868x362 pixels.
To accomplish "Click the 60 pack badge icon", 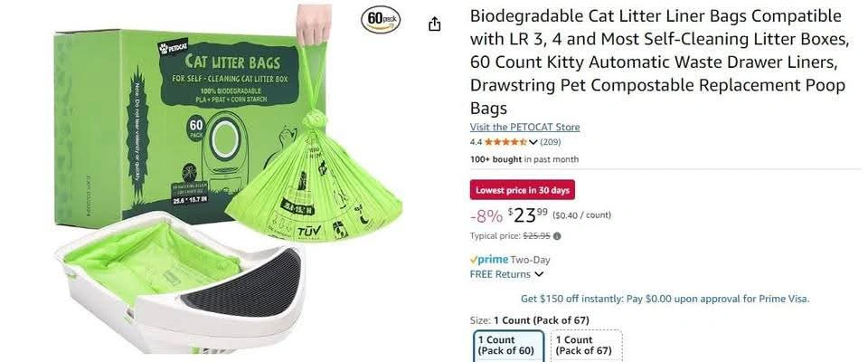I will [x=381, y=19].
